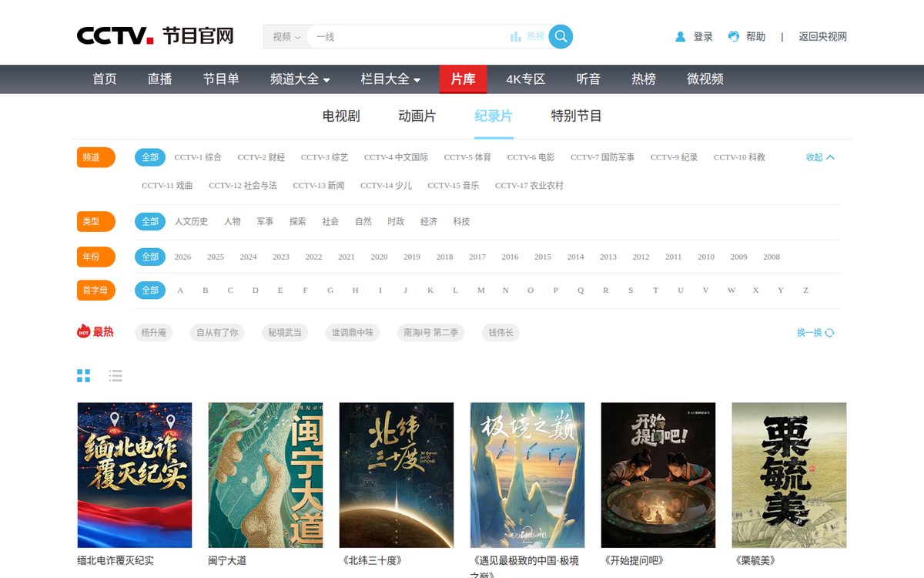Expand the 栏目大全 dropdown menu
Image resolution: width=924 pixels, height=578 pixels.
[x=391, y=79]
